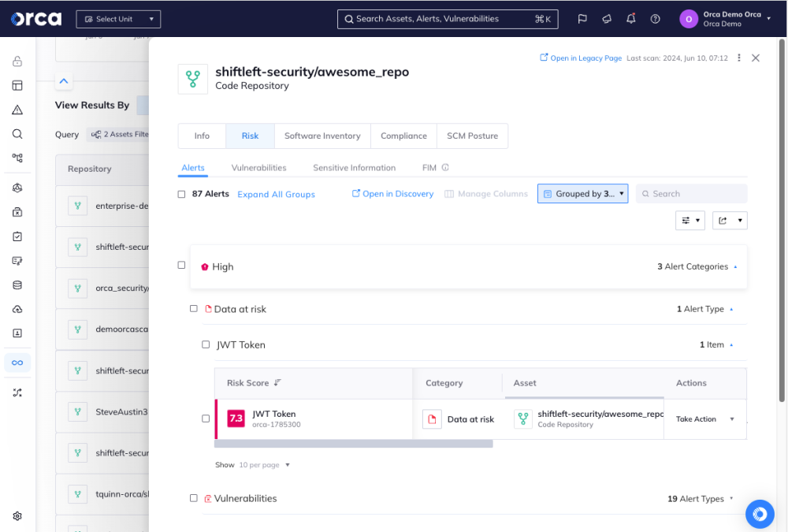Open the shuffle arrows sidebar icon
Image resolution: width=788 pixels, height=532 pixels.
[x=17, y=392]
